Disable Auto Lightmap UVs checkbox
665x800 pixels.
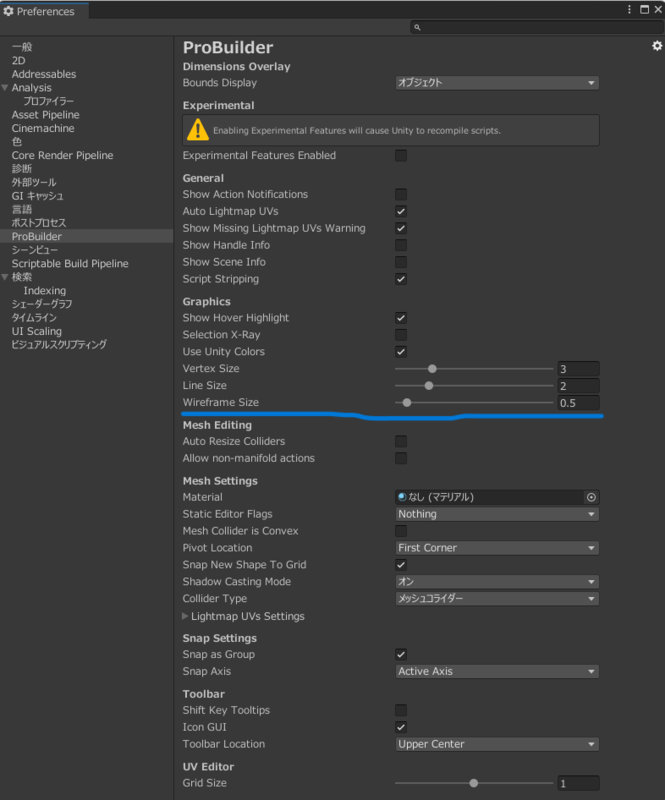(401, 212)
